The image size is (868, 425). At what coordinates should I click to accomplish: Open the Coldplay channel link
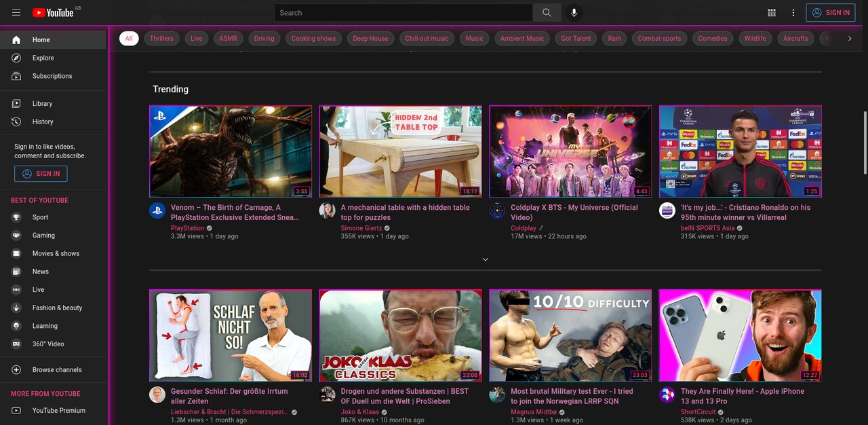point(523,228)
